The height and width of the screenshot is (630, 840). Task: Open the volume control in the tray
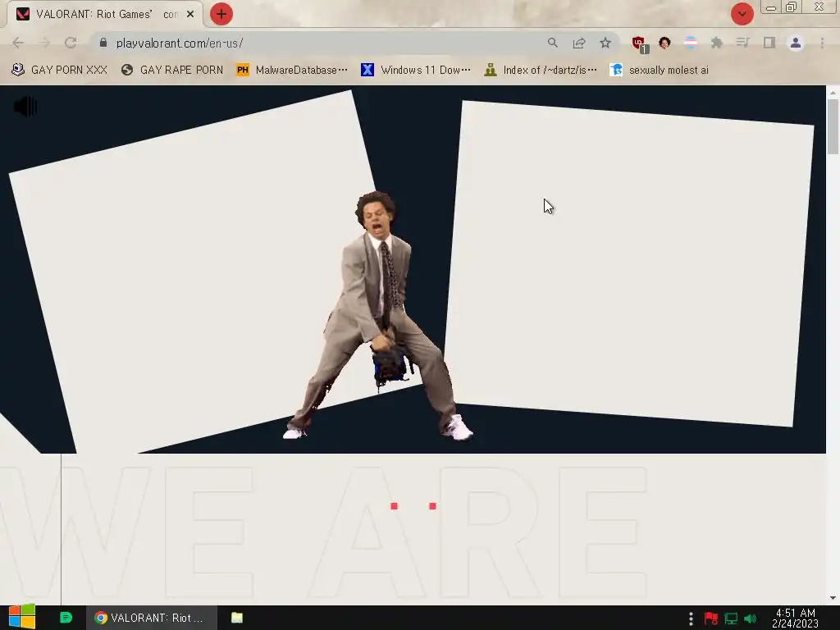[751, 619]
